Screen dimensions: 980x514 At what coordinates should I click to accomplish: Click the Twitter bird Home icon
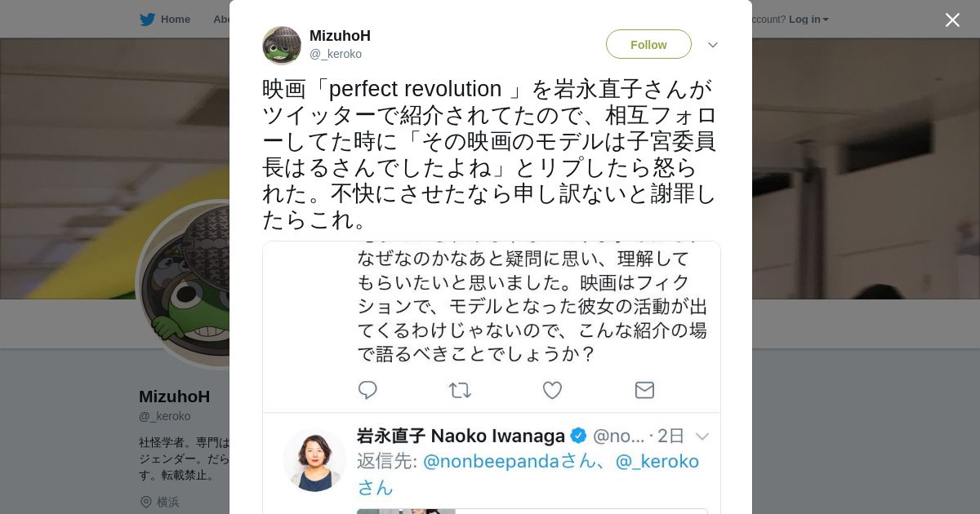(x=147, y=20)
